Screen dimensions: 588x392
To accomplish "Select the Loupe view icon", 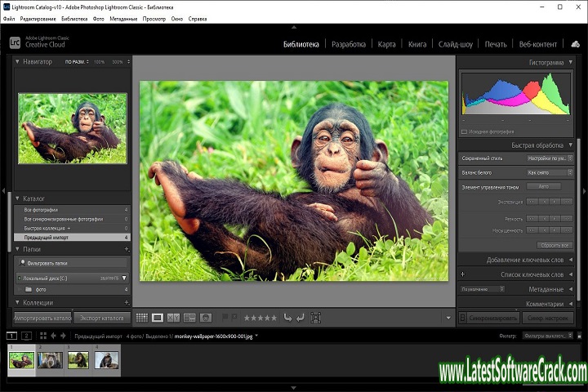I will [x=158, y=318].
